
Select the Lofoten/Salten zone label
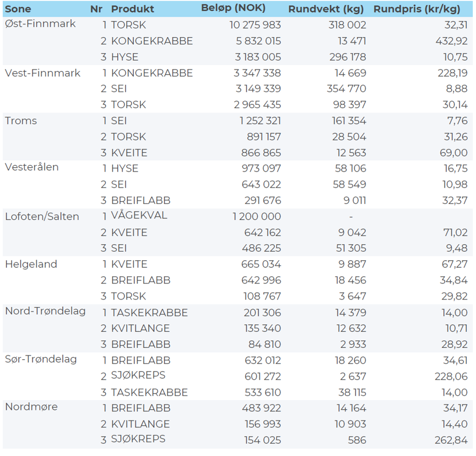(42, 217)
